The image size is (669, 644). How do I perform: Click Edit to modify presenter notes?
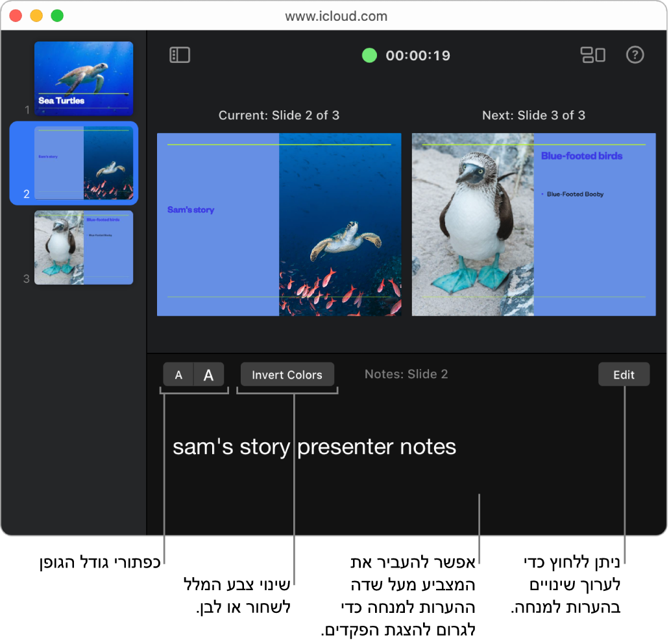[624, 375]
